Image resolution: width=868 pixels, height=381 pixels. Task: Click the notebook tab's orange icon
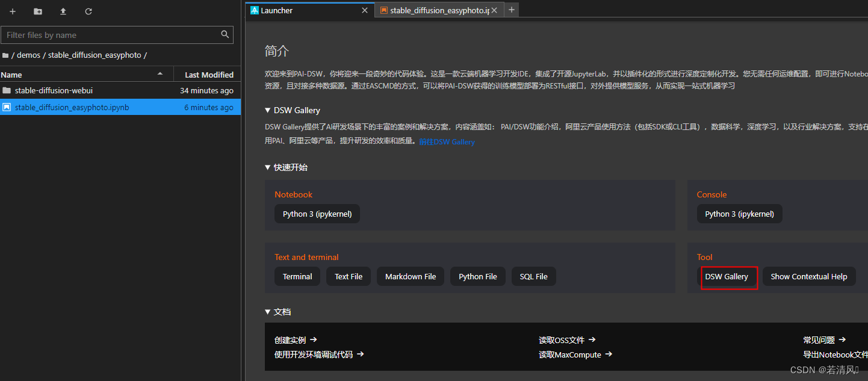384,10
